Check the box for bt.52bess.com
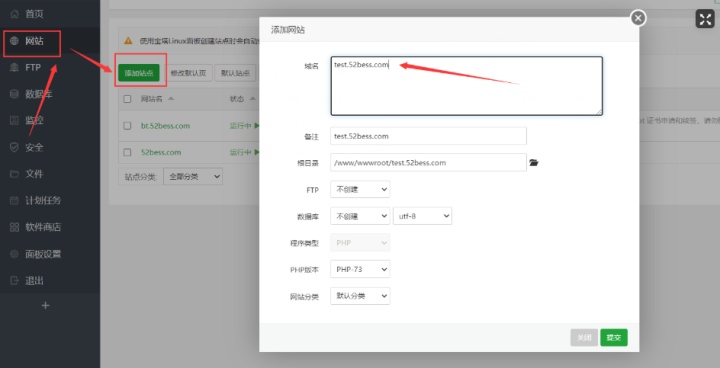 127,125
